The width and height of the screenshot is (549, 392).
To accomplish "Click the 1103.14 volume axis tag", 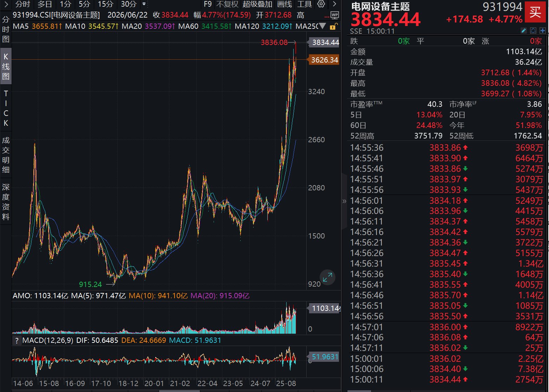I will tap(324, 308).
